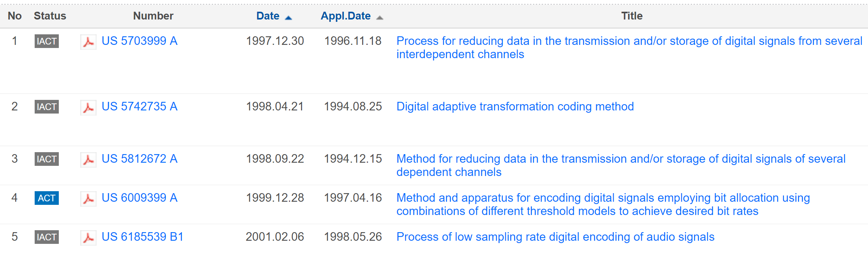Open PDF icon for US 5742735 A
The height and width of the screenshot is (254, 868).
[x=88, y=107]
